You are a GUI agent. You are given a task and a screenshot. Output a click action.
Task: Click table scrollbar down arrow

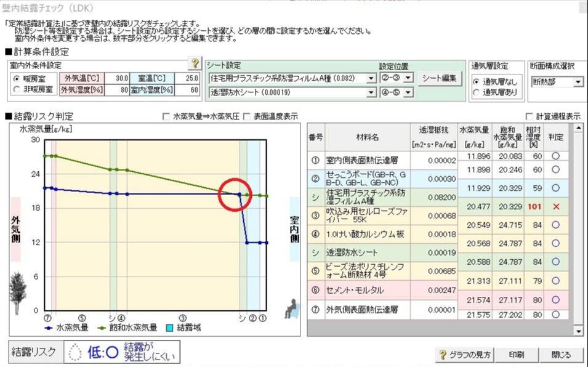(x=578, y=331)
